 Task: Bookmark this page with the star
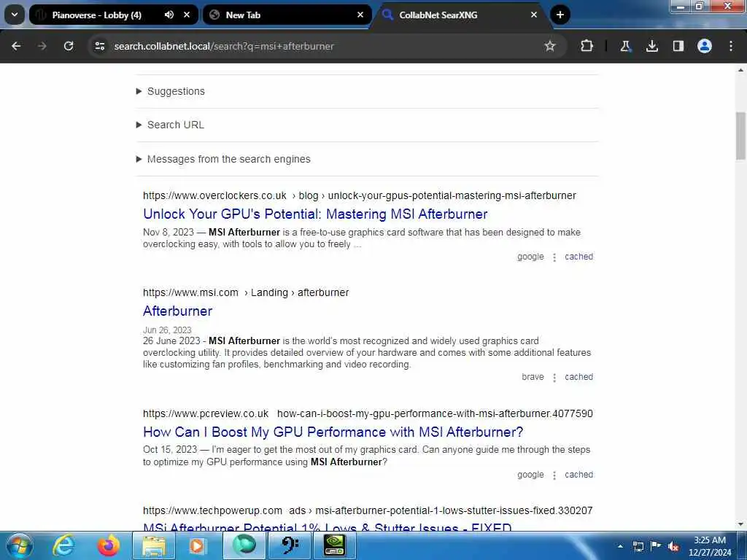click(550, 46)
